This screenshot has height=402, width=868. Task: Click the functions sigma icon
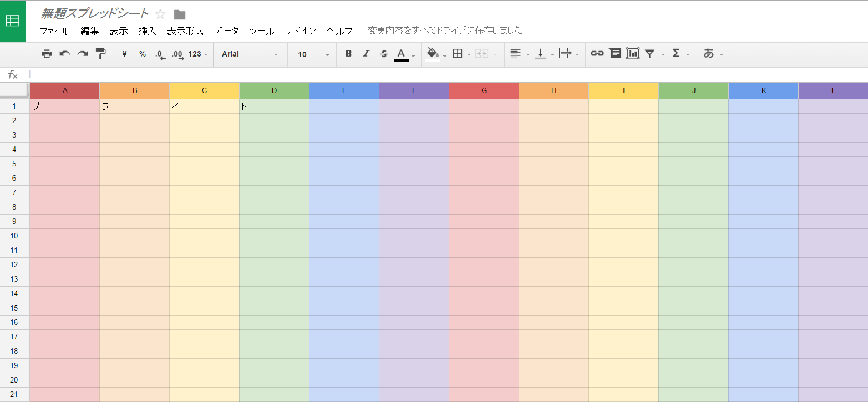coord(676,54)
